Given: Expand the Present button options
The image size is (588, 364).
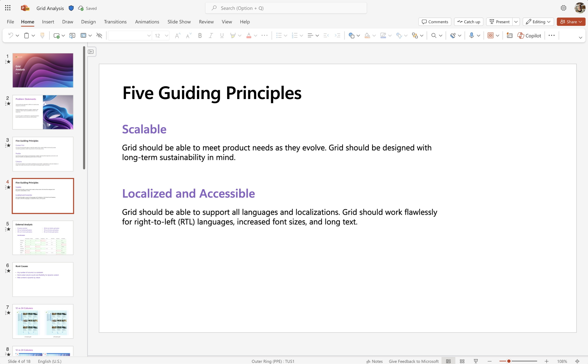Looking at the screenshot, I should 516,22.
